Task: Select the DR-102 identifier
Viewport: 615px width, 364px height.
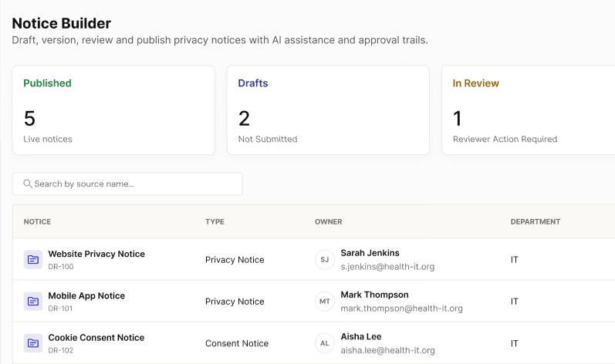Action: coord(61,350)
